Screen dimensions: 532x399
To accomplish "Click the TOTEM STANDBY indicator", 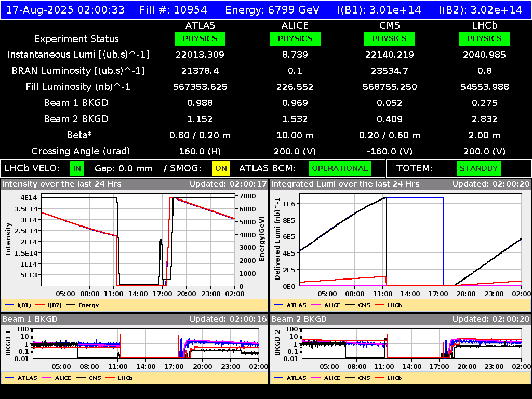I will coord(478,169).
